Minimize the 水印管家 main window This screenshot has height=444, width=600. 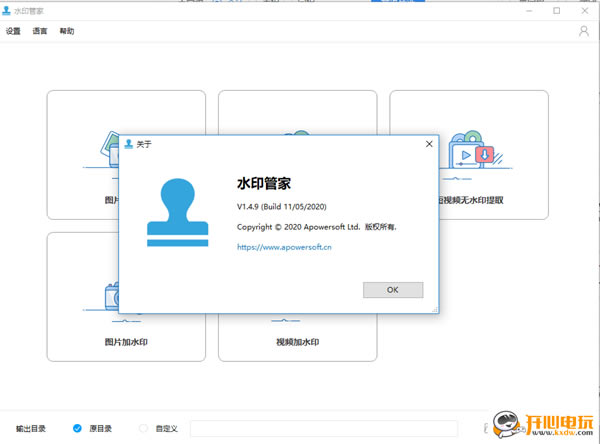click(x=529, y=11)
